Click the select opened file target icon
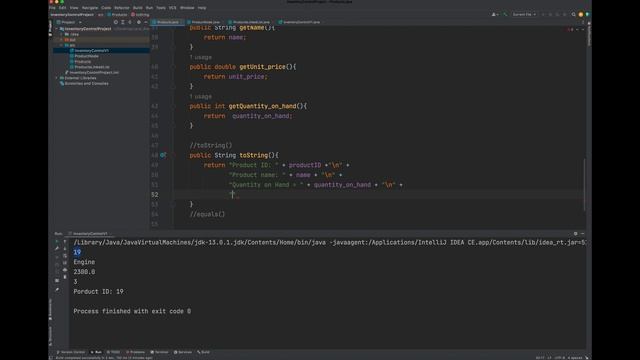 (x=116, y=22)
